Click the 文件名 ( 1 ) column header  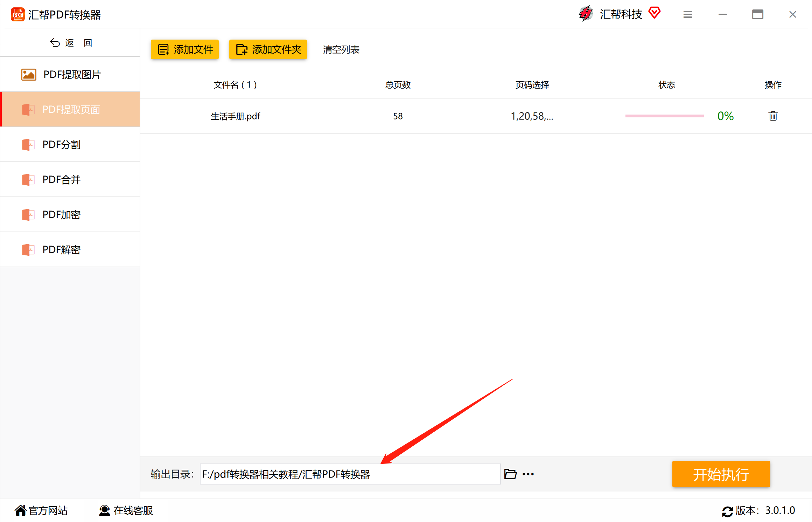235,85
